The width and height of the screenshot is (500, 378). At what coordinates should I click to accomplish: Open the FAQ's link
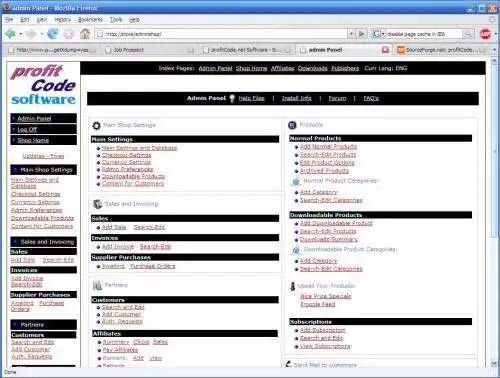pos(371,98)
